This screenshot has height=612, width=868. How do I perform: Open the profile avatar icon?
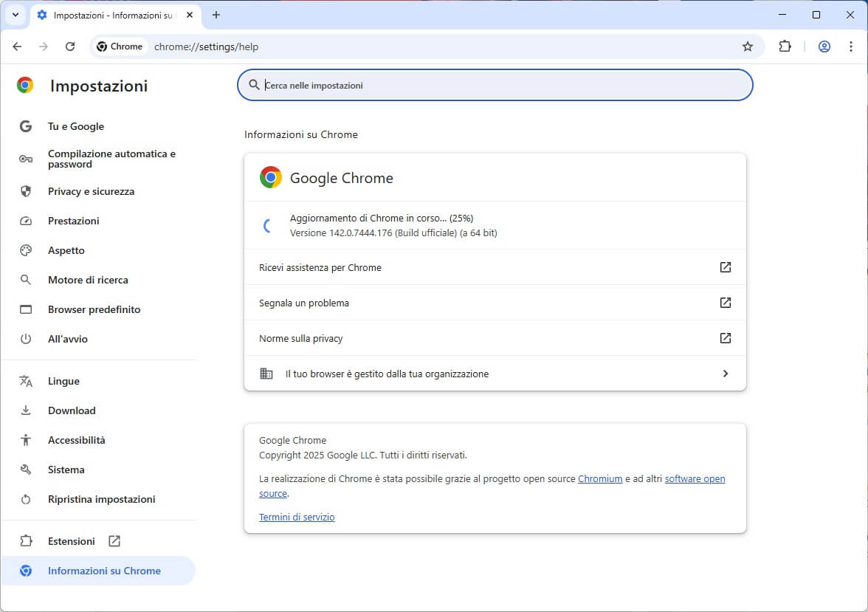point(824,47)
